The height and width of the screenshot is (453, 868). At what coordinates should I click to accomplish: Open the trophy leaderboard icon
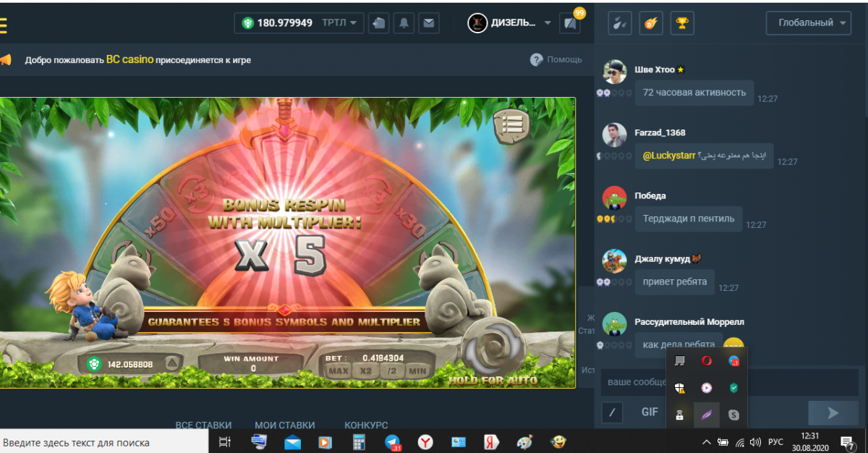681,23
